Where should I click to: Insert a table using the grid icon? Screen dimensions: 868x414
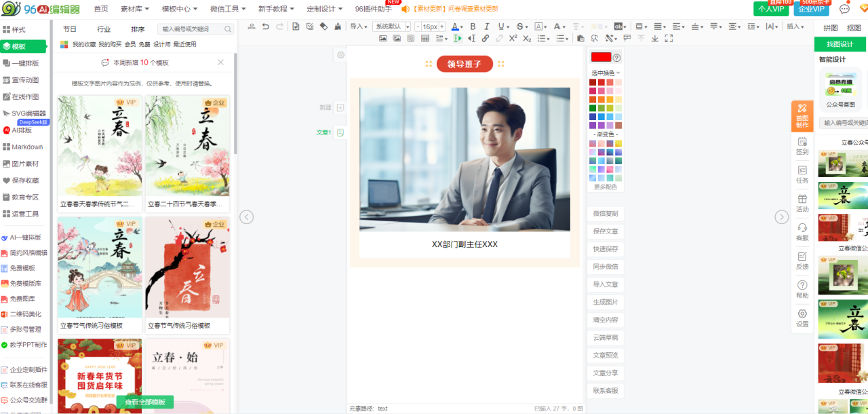coord(425,39)
